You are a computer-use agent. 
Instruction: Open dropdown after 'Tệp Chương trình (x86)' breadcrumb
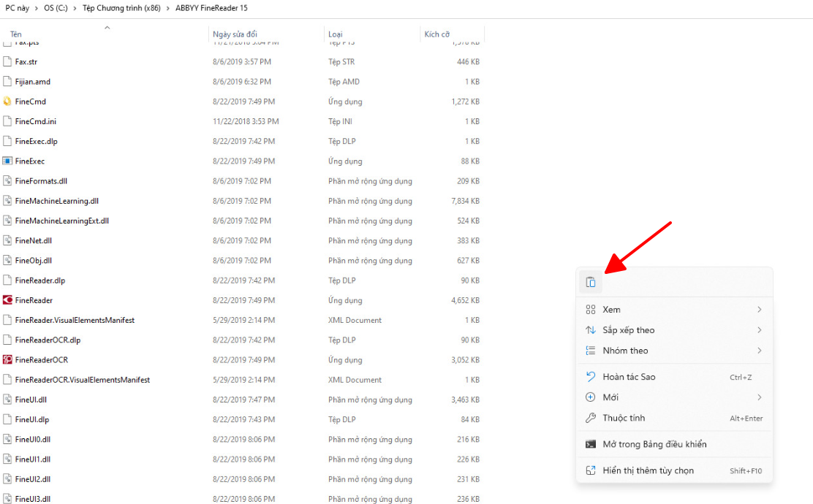[x=168, y=8]
